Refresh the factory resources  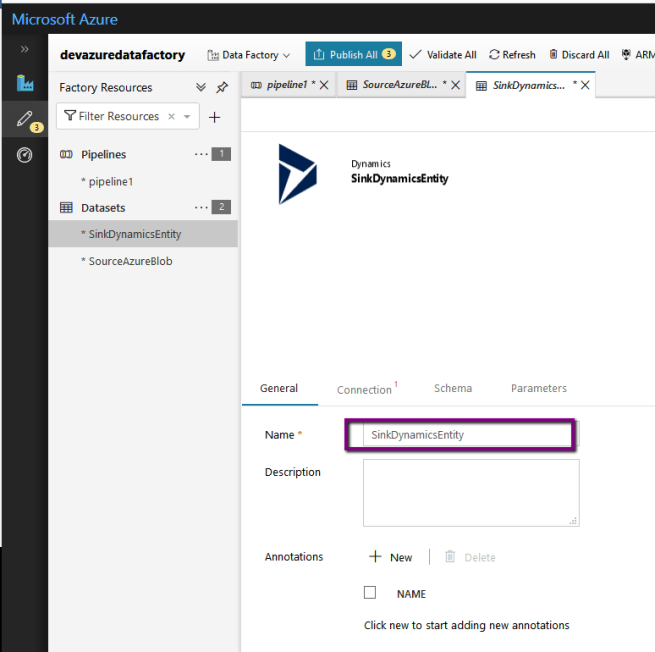click(512, 55)
